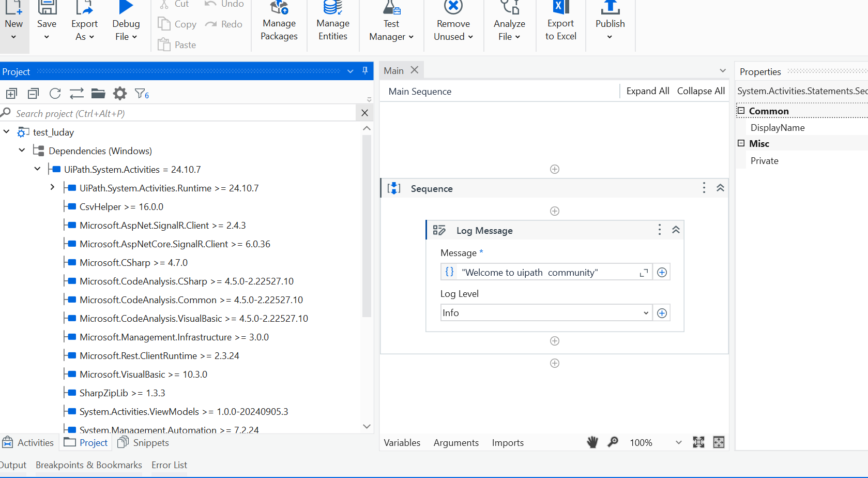Screen dimensions: 868x478
Task: Collapse the Log Message activity
Action: [676, 229]
